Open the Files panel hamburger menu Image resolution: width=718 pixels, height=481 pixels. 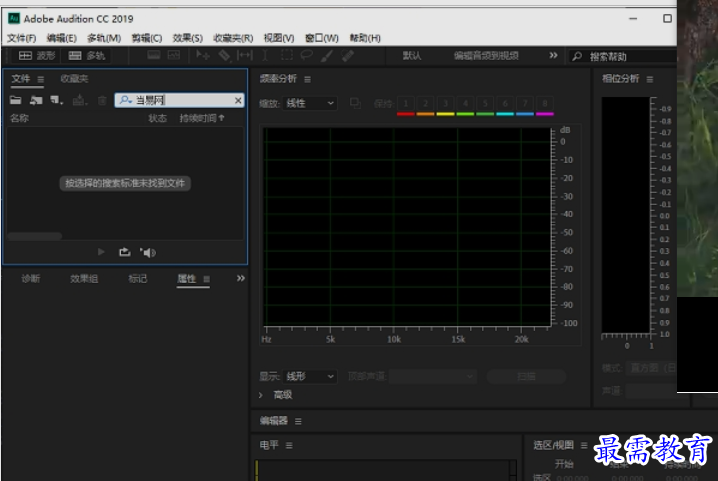click(41, 79)
